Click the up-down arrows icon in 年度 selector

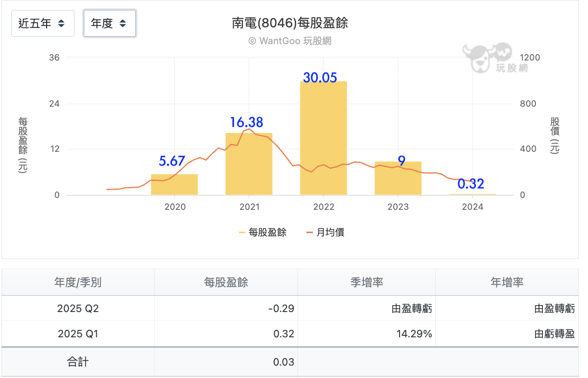(122, 23)
